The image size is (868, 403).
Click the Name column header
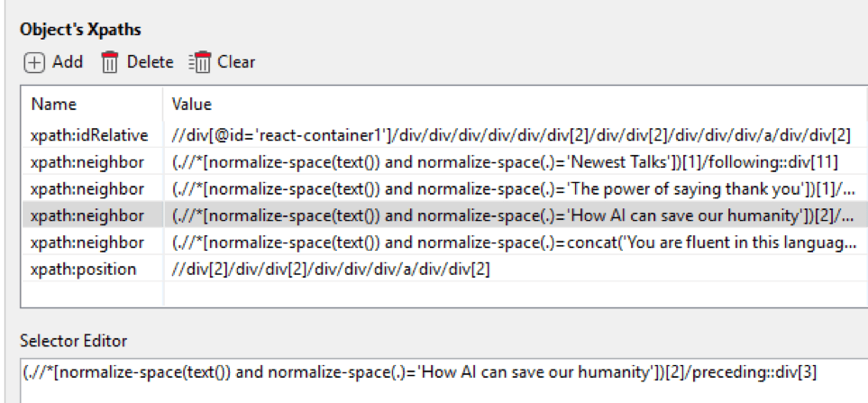click(54, 104)
